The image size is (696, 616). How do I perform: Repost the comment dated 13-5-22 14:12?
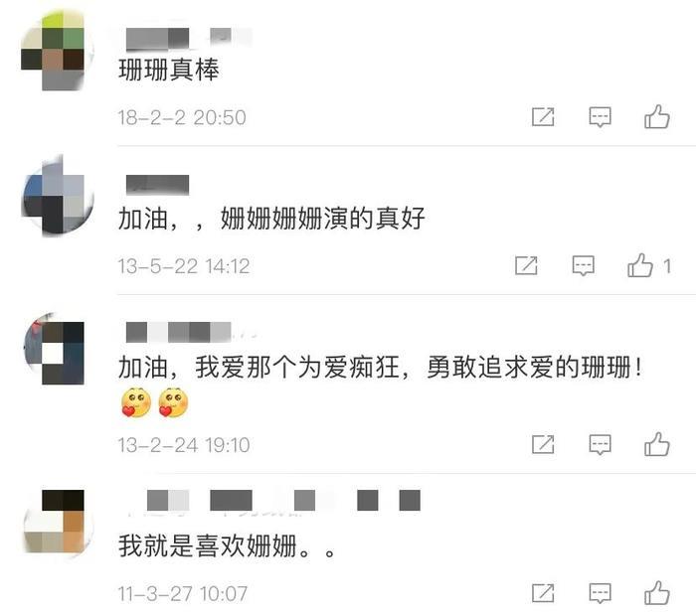pyautogui.click(x=526, y=265)
